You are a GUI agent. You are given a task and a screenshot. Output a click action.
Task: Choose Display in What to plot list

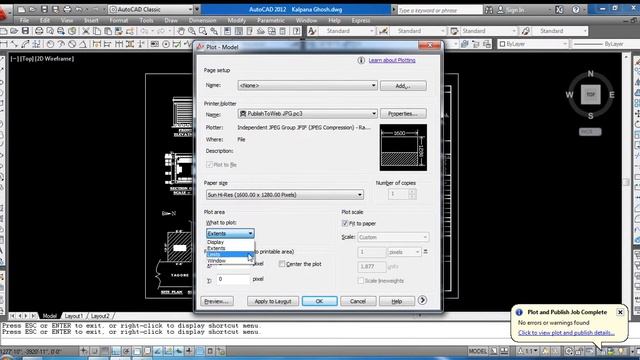coord(230,242)
